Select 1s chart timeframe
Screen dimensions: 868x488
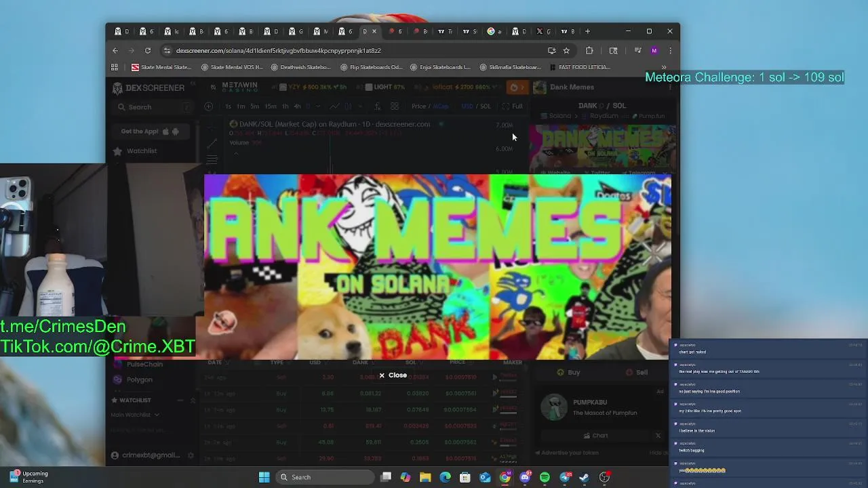229,106
